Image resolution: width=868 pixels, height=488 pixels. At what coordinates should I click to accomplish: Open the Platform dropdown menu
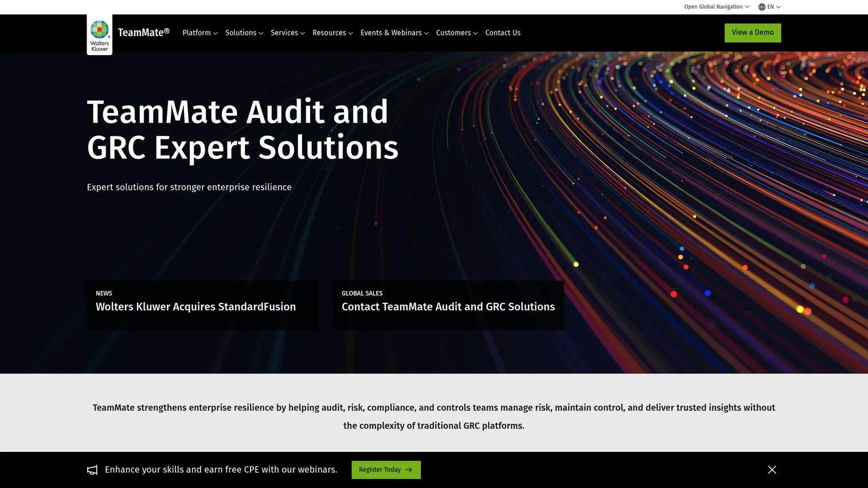(x=200, y=33)
